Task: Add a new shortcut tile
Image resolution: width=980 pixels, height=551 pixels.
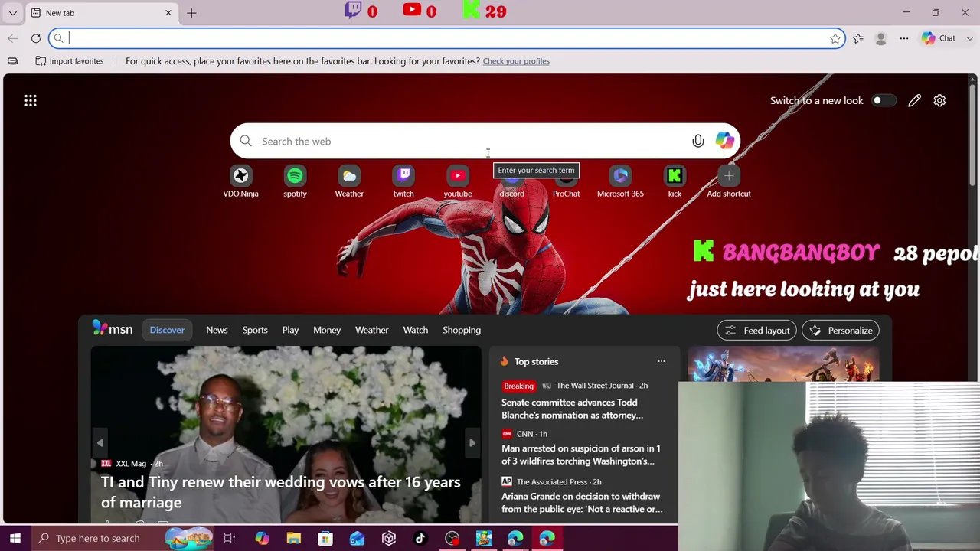Action: point(729,182)
